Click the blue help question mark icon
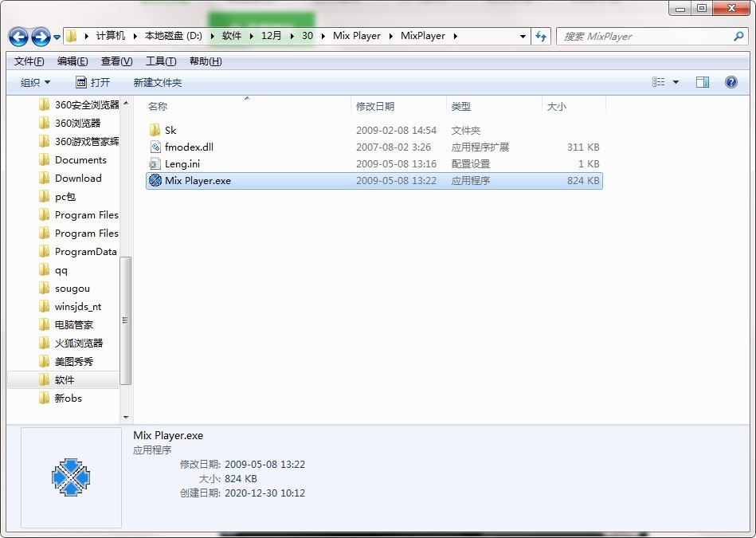 (731, 82)
